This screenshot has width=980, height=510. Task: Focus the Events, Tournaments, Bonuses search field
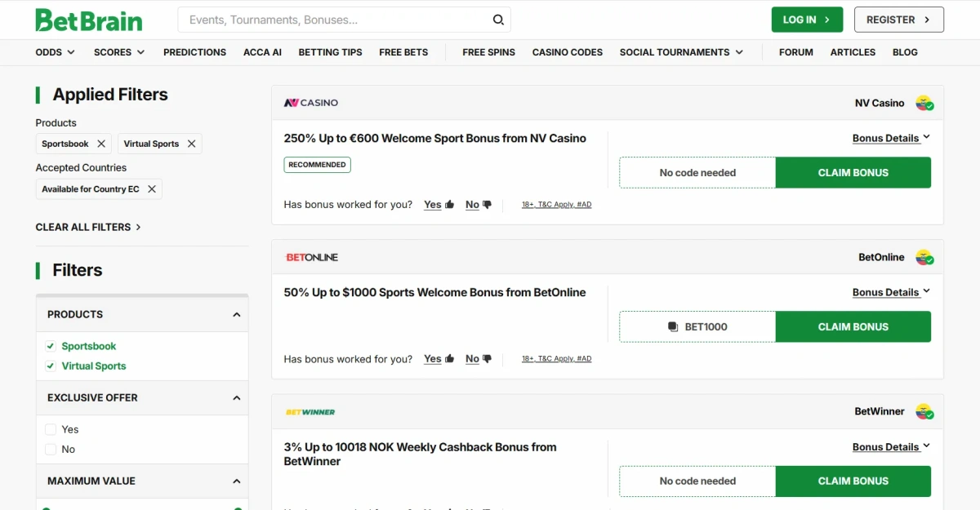pos(335,20)
